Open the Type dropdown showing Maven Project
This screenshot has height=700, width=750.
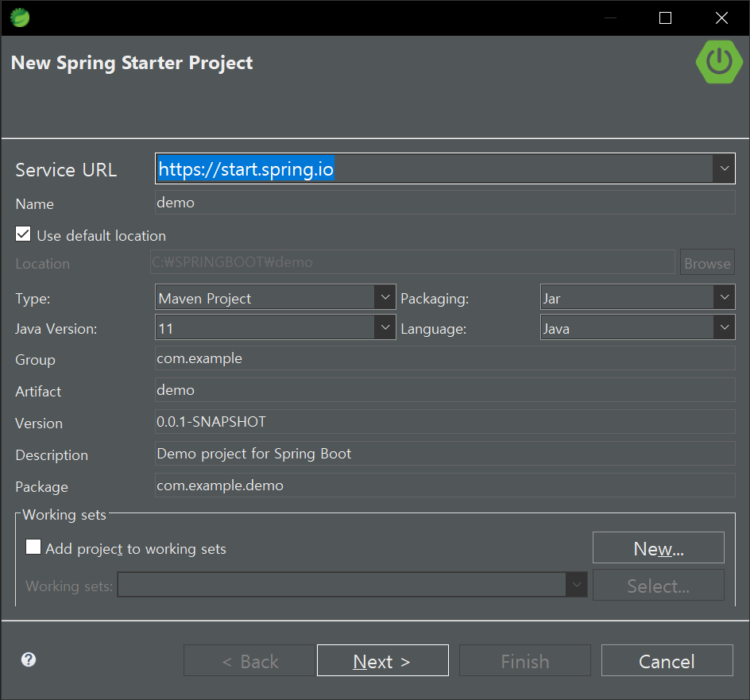(385, 296)
